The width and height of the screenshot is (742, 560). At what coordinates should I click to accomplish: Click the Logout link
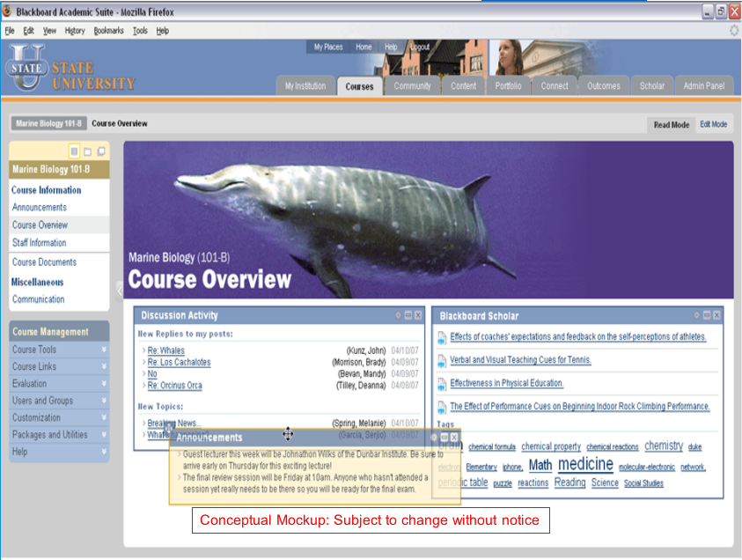420,47
